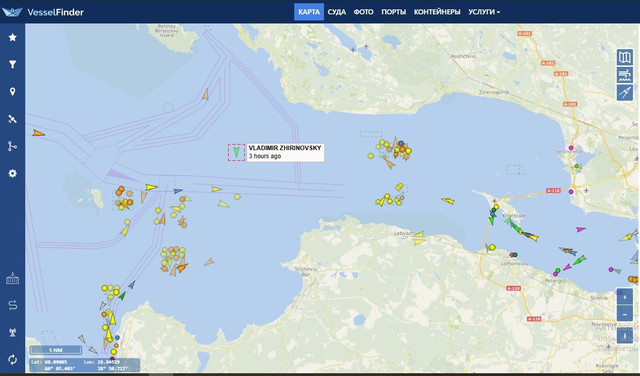Click the map info 'i' button

point(624,336)
